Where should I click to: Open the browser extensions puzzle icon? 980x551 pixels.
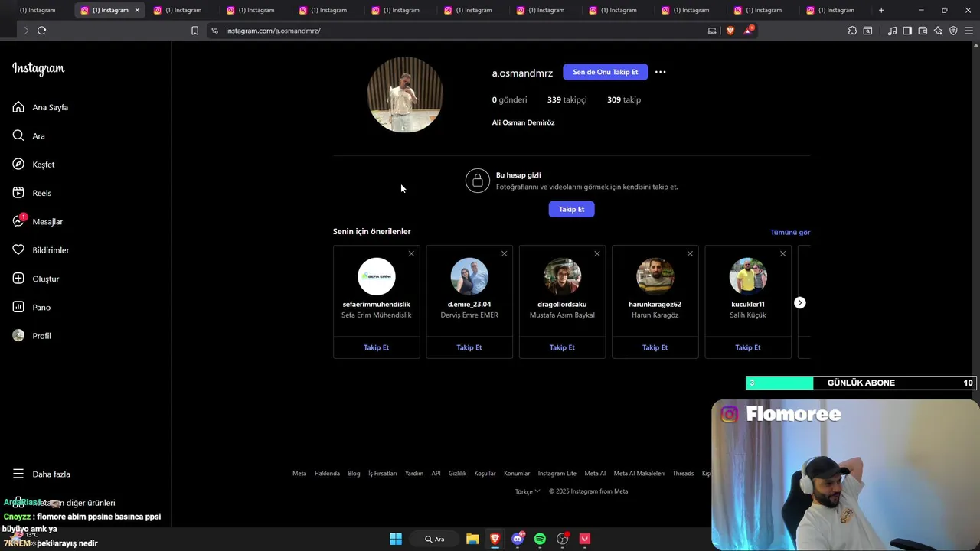(852, 31)
